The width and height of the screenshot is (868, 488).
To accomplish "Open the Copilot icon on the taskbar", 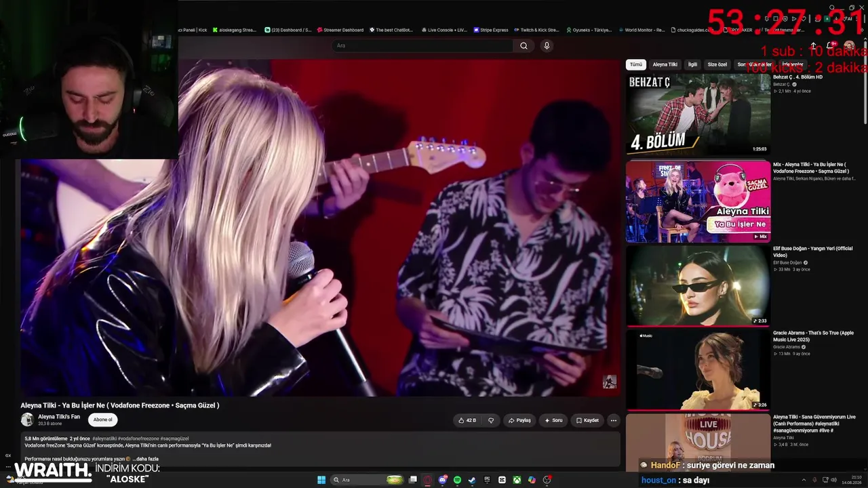I will pos(532,480).
